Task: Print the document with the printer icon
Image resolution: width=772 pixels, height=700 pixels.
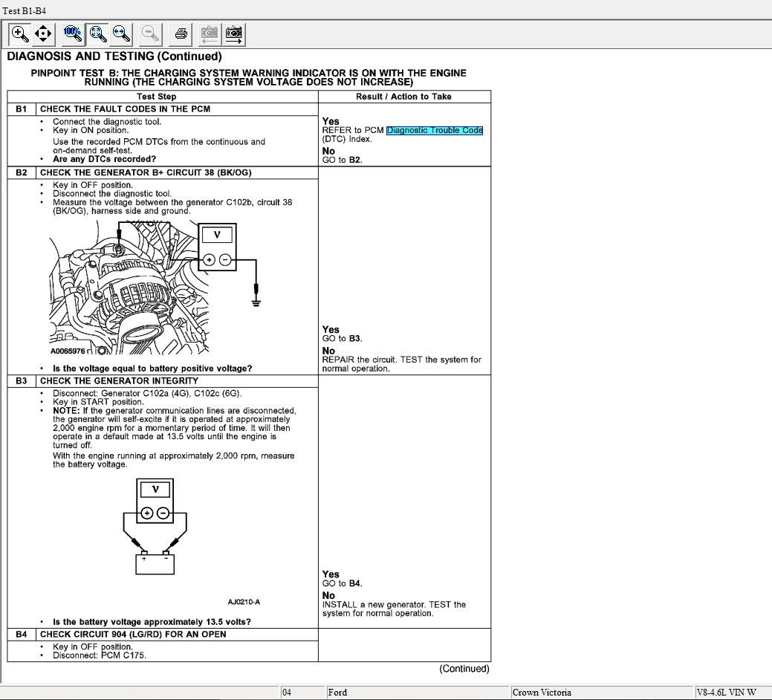Action: [181, 33]
